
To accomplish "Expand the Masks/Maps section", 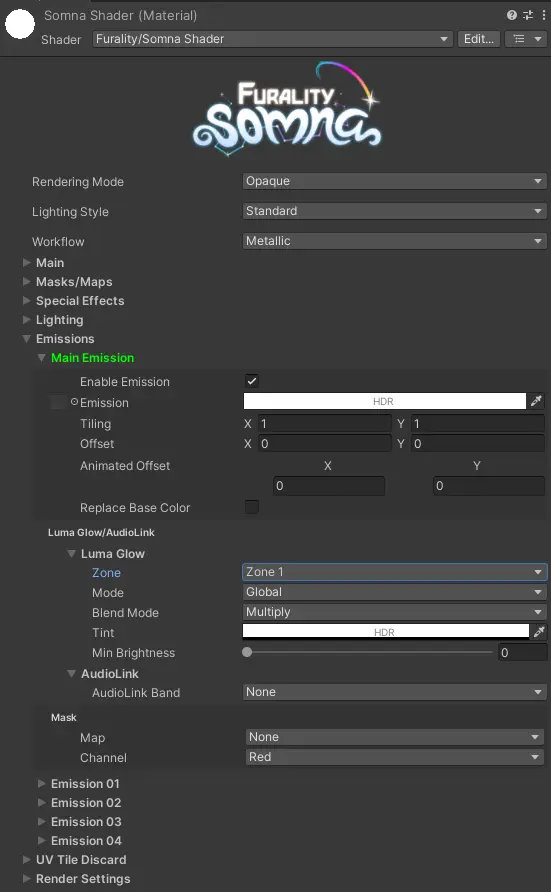I will tap(26, 282).
